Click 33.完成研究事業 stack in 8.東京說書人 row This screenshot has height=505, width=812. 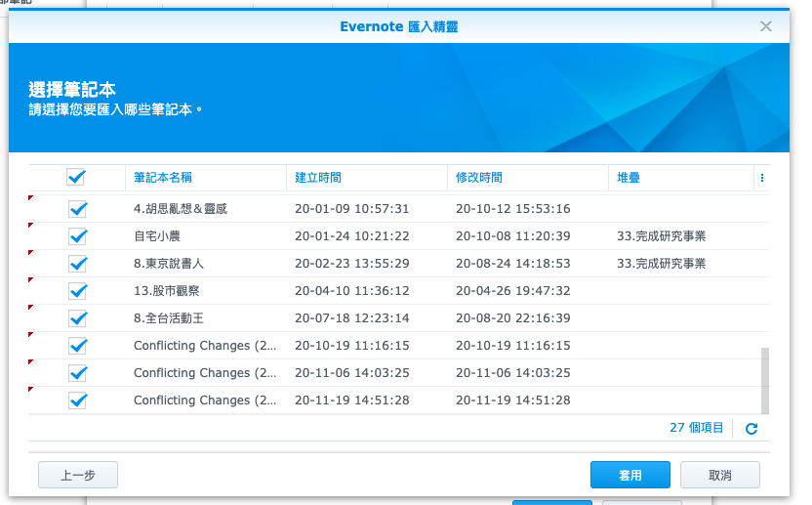(662, 264)
